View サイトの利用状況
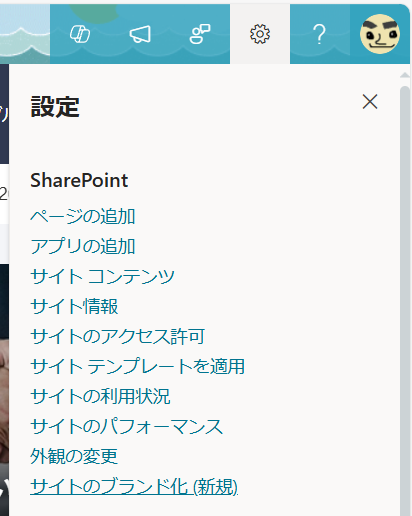The width and height of the screenshot is (412, 516). point(100,396)
